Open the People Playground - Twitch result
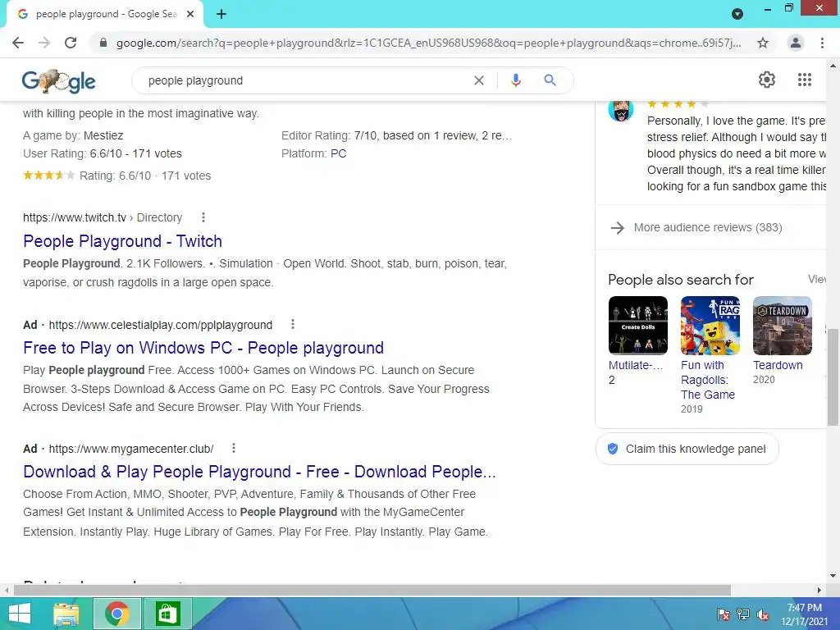The height and width of the screenshot is (630, 840). 123,241
